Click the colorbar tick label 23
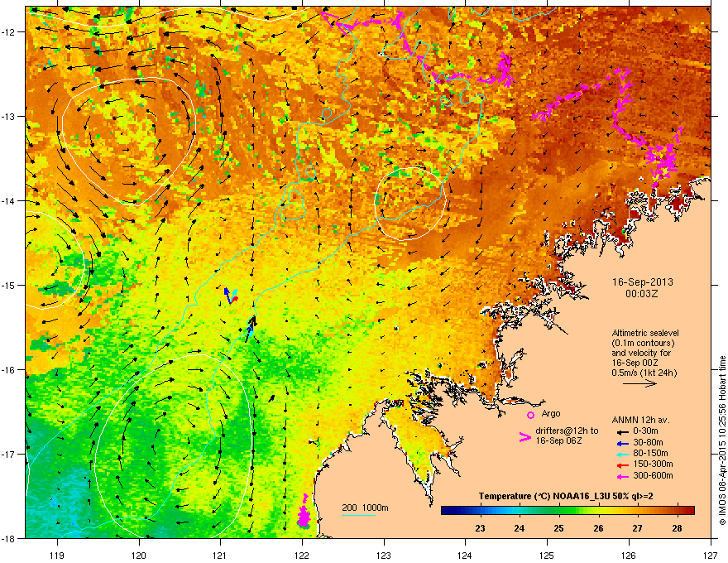 click(x=480, y=528)
